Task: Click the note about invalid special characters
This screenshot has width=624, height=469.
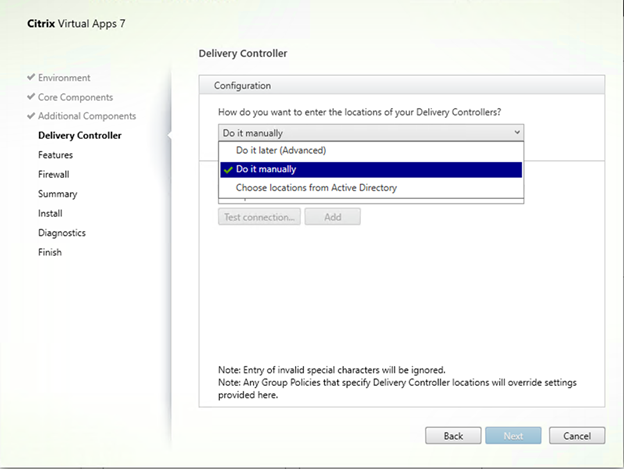Action: pos(332,370)
